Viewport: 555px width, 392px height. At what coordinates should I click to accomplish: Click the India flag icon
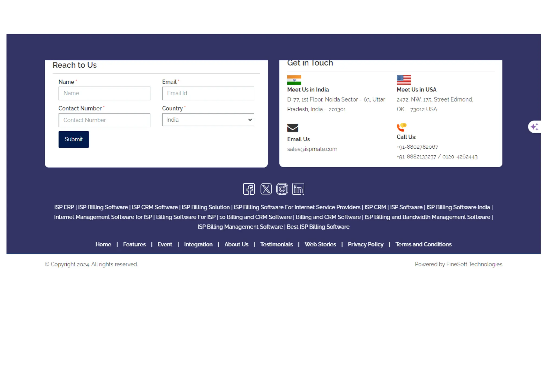294,80
